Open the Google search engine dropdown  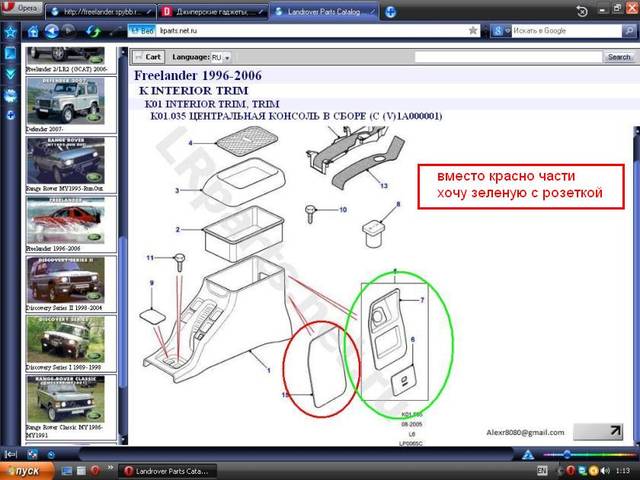click(x=501, y=31)
